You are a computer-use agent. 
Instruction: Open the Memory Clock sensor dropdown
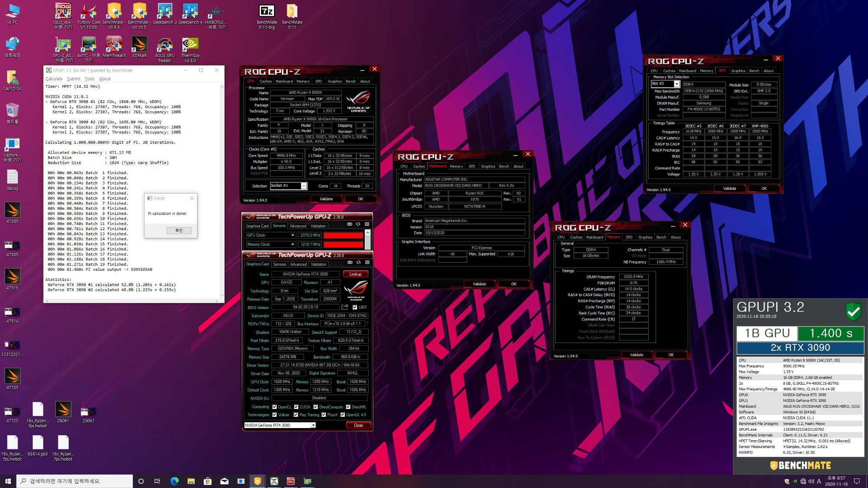click(x=271, y=244)
